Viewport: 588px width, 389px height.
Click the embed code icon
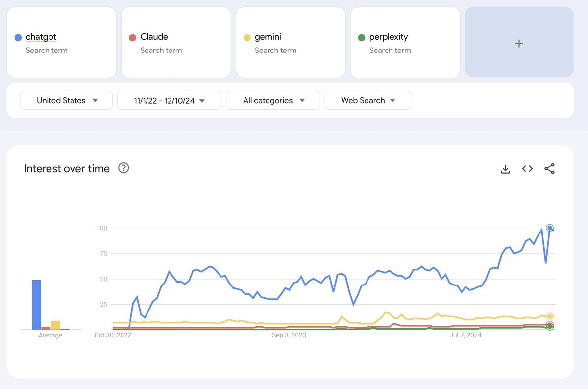[527, 169]
